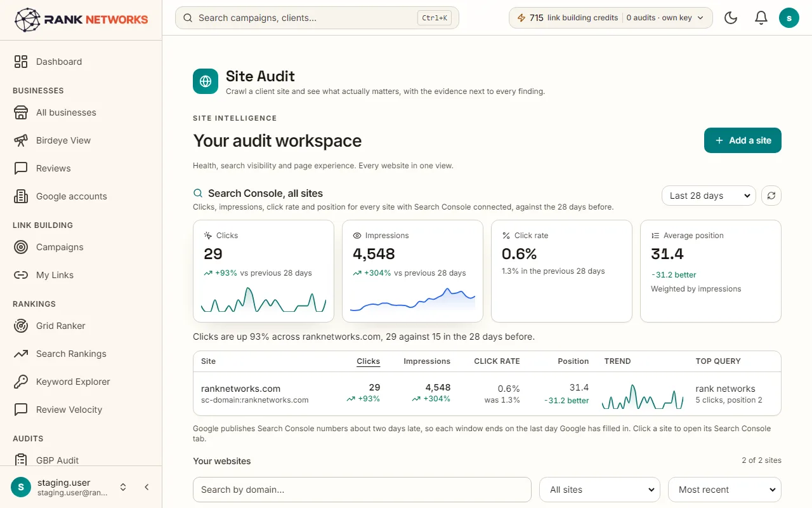Image resolution: width=812 pixels, height=508 pixels.
Task: Navigate to Campaigns in the sidebar
Action: (60, 247)
